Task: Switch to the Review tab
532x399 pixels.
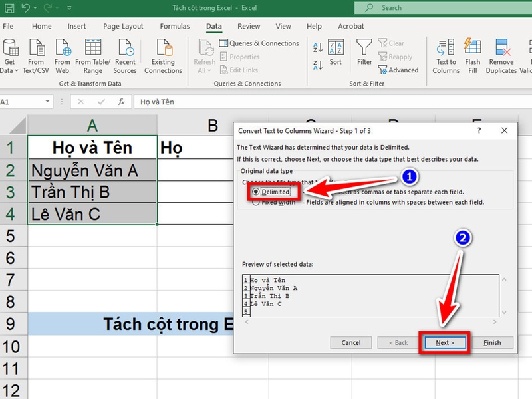Action: 249,26
